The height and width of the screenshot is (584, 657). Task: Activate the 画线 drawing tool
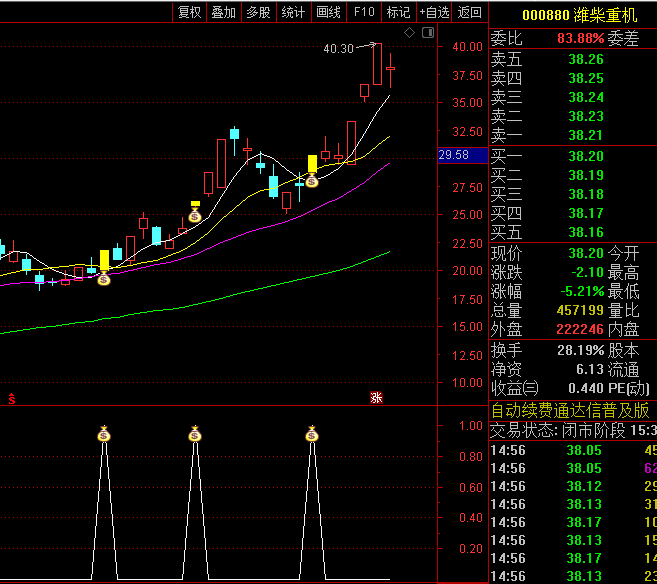click(x=328, y=12)
